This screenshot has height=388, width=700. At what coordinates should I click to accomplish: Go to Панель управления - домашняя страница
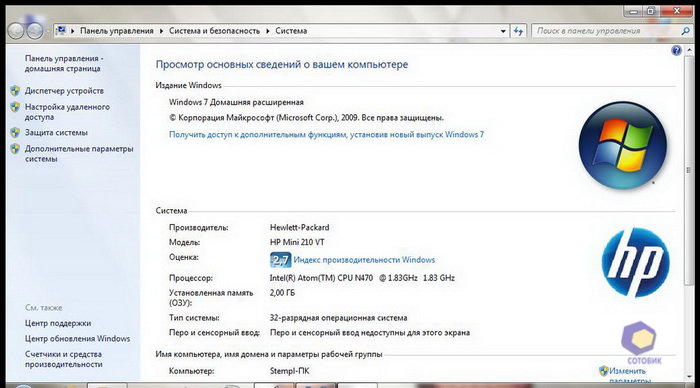tap(64, 63)
